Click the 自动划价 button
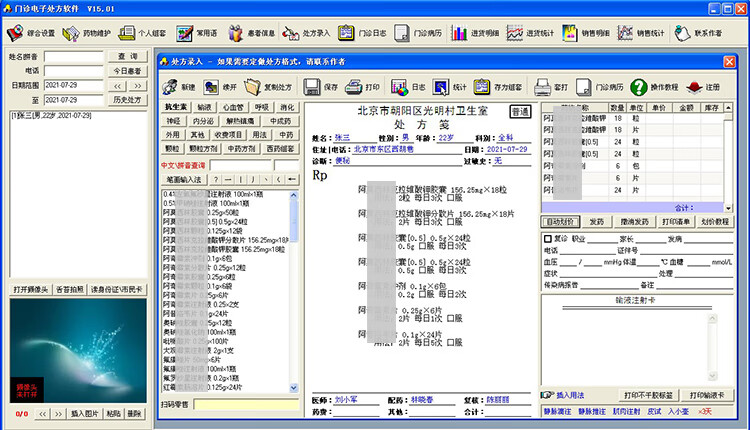This screenshot has height=430, width=750. pos(559,222)
